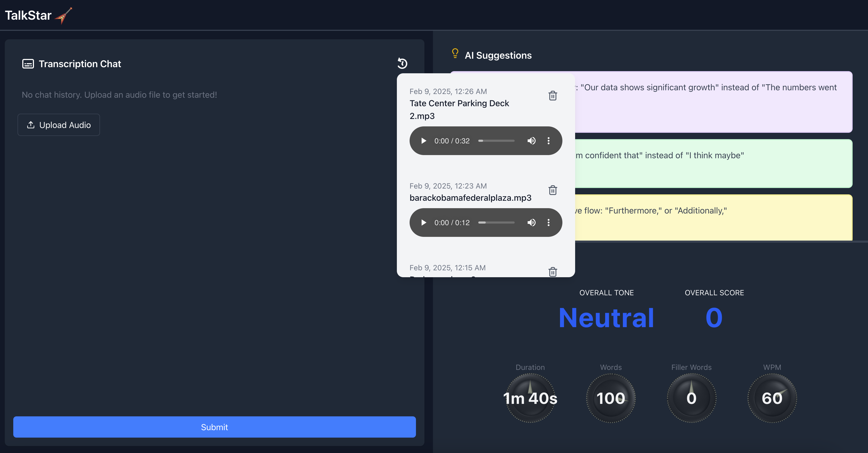
Task: Open the chat history icon
Action: (402, 63)
